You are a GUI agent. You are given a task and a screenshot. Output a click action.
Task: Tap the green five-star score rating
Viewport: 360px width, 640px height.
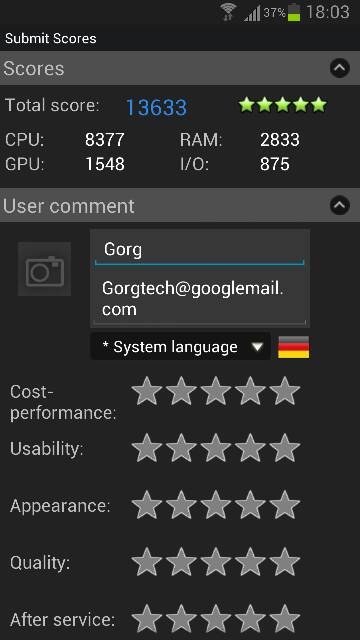[282, 105]
